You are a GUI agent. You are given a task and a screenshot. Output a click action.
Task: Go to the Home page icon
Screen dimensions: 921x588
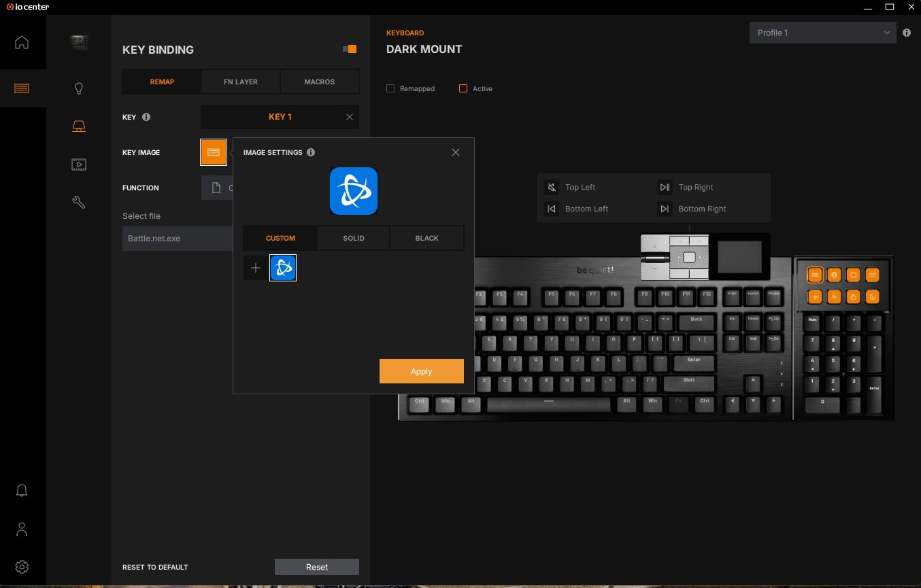pyautogui.click(x=22, y=42)
